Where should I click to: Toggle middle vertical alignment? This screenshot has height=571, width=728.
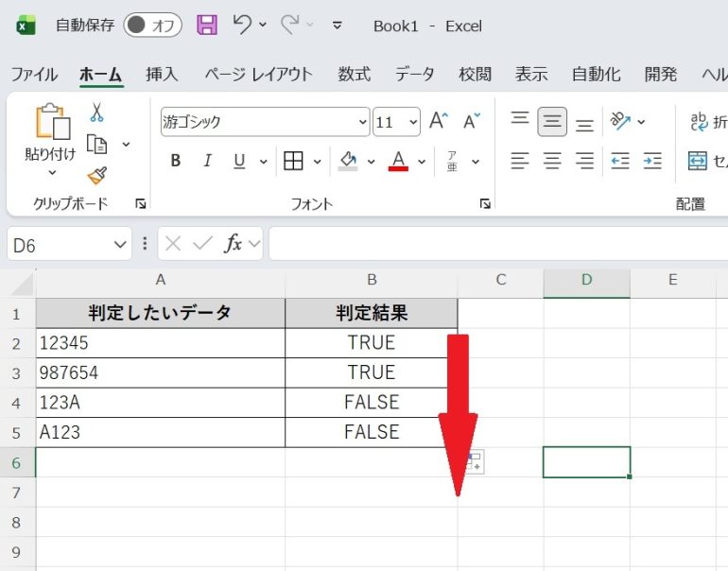[552, 122]
